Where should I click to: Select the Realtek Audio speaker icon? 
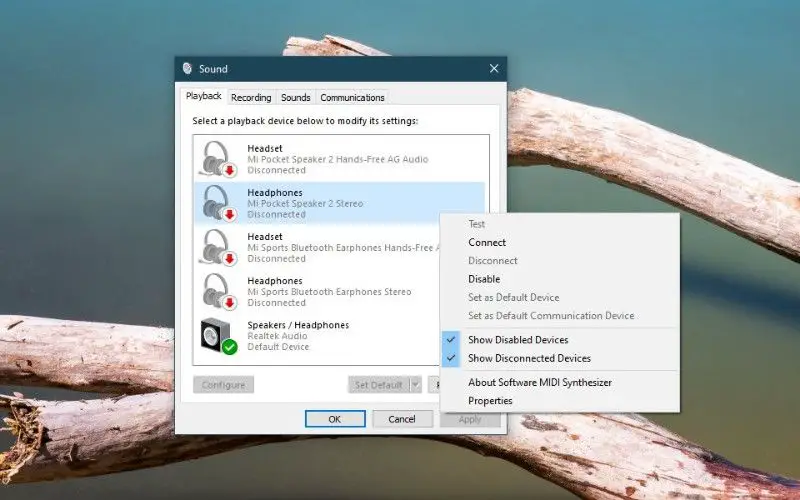(x=219, y=336)
